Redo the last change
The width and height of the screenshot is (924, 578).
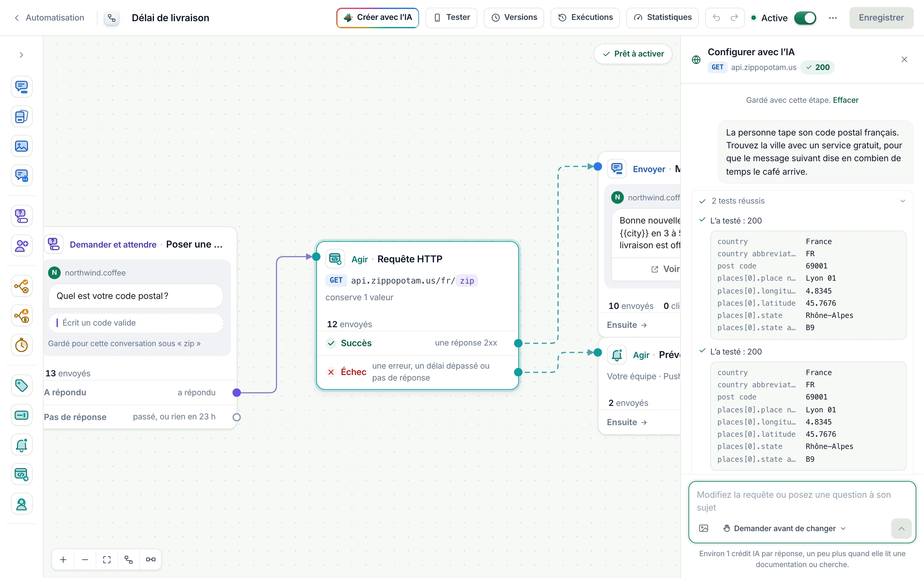tap(734, 18)
